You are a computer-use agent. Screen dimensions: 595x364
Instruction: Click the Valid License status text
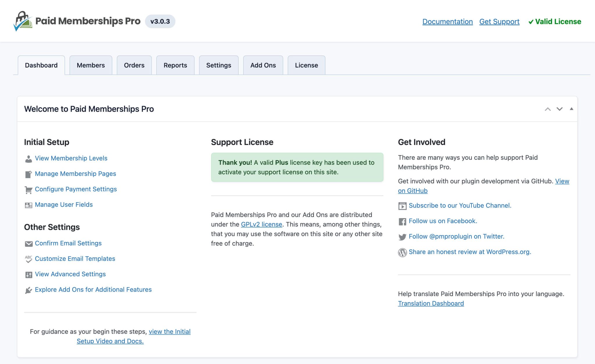tap(558, 21)
